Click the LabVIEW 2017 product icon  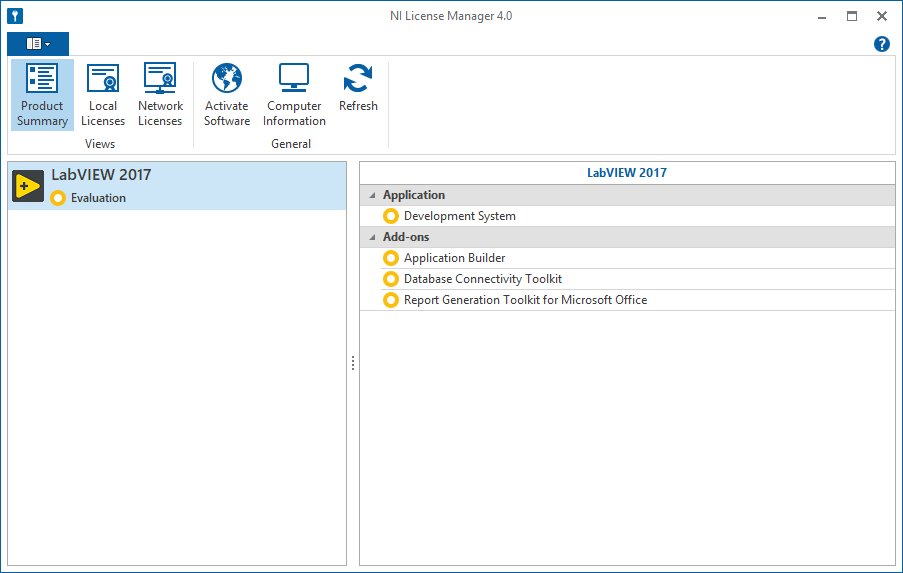28,186
